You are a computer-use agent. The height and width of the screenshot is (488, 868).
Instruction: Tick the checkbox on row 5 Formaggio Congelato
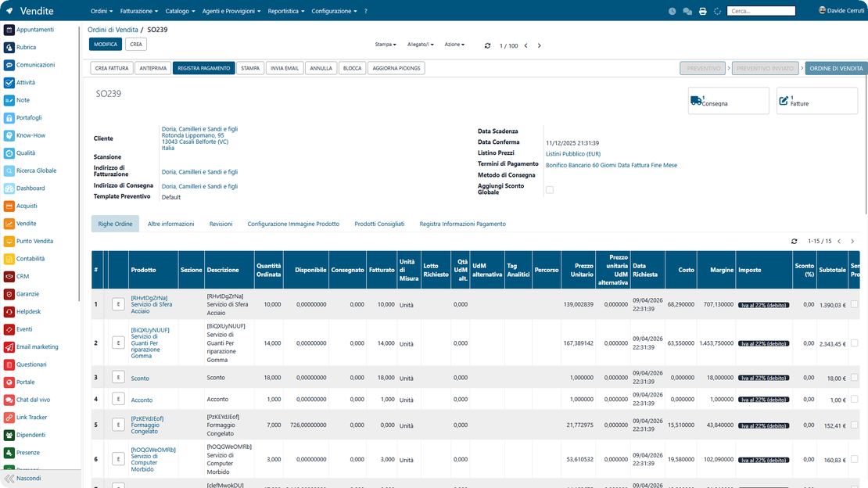click(854, 425)
